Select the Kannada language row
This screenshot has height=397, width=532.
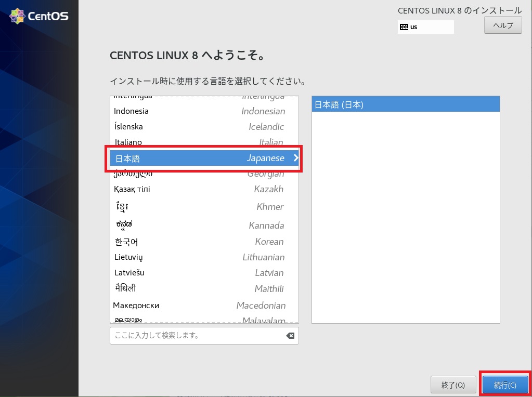coord(204,225)
